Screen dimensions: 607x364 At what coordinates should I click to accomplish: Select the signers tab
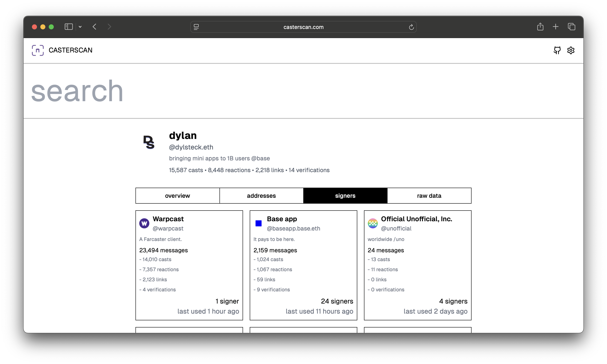(345, 195)
